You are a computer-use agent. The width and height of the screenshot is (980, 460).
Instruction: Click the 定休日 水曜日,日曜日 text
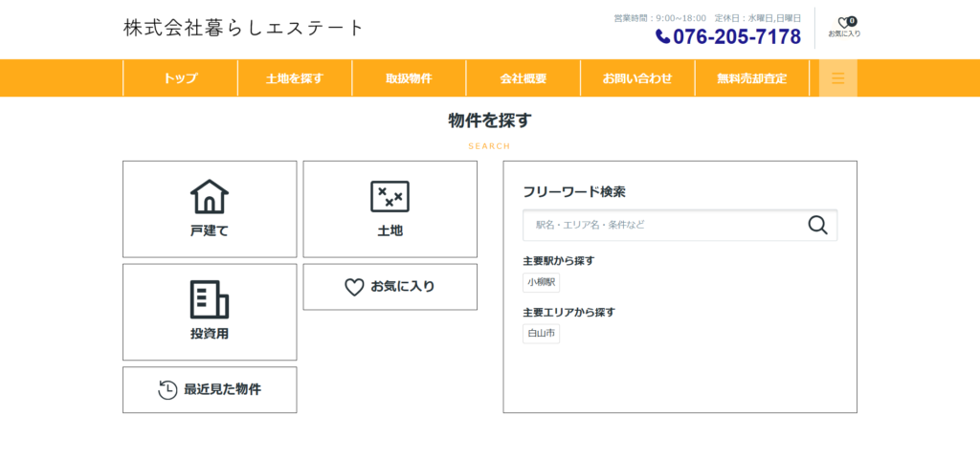pyautogui.click(x=758, y=18)
